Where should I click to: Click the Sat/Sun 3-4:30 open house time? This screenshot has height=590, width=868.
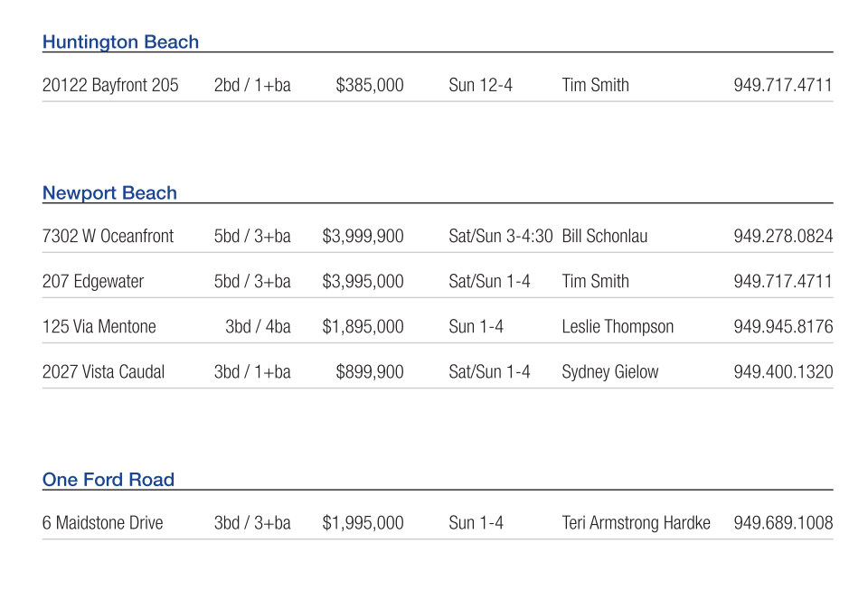[500, 236]
